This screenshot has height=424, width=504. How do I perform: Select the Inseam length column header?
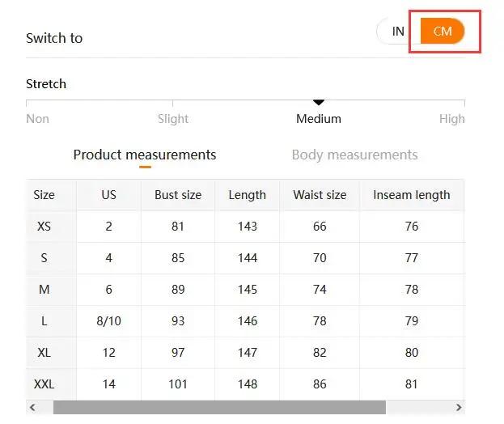click(411, 195)
